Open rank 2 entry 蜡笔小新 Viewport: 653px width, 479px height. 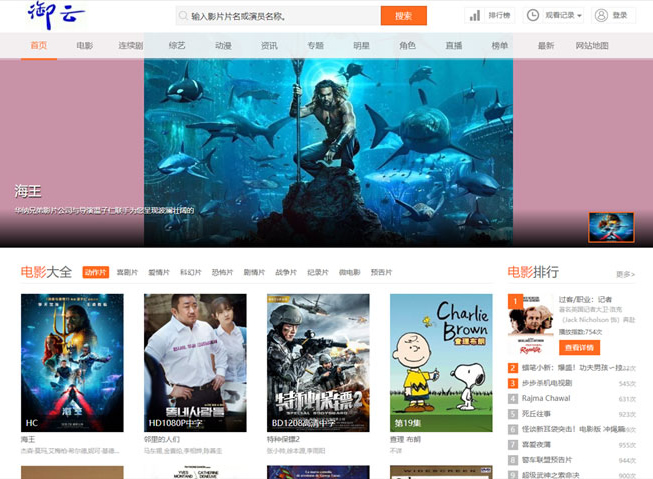[572, 368]
